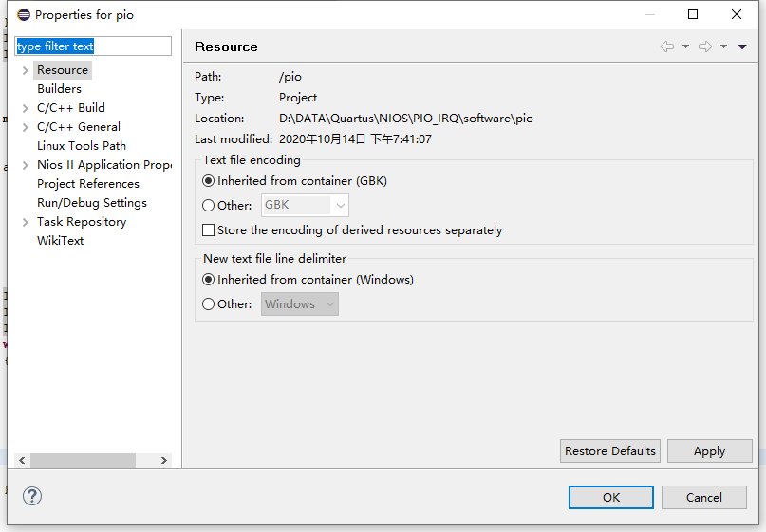This screenshot has height=532, width=766.
Task: Open the view menu triangle icon
Action: click(742, 46)
